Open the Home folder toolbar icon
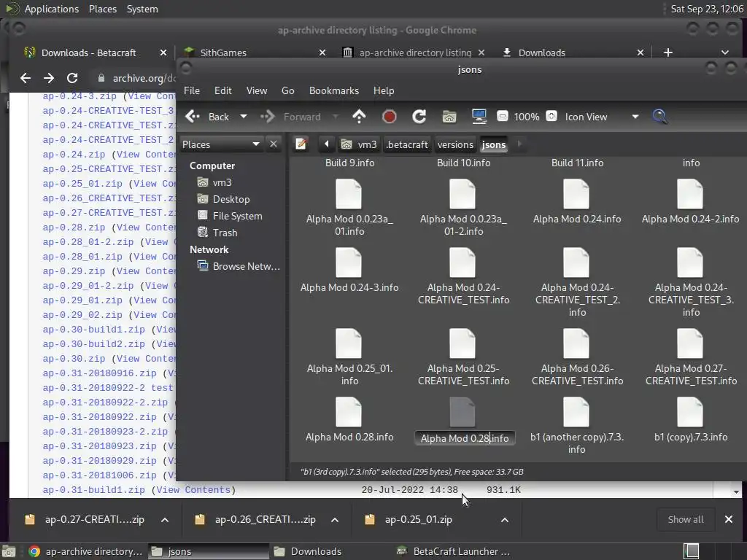The height and width of the screenshot is (560, 747). coord(449,117)
